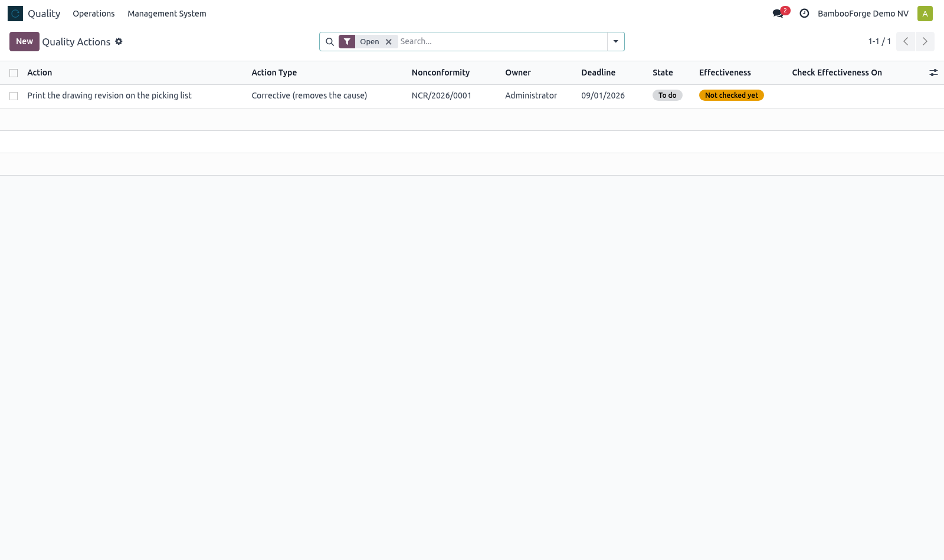
Task: Click 'Corrective (removes the cause)' cell
Action: (309, 95)
